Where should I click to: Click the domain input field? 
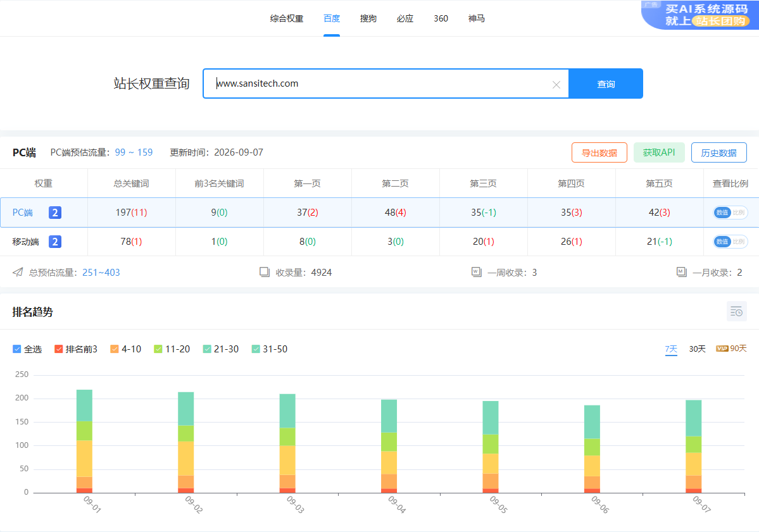click(386, 84)
